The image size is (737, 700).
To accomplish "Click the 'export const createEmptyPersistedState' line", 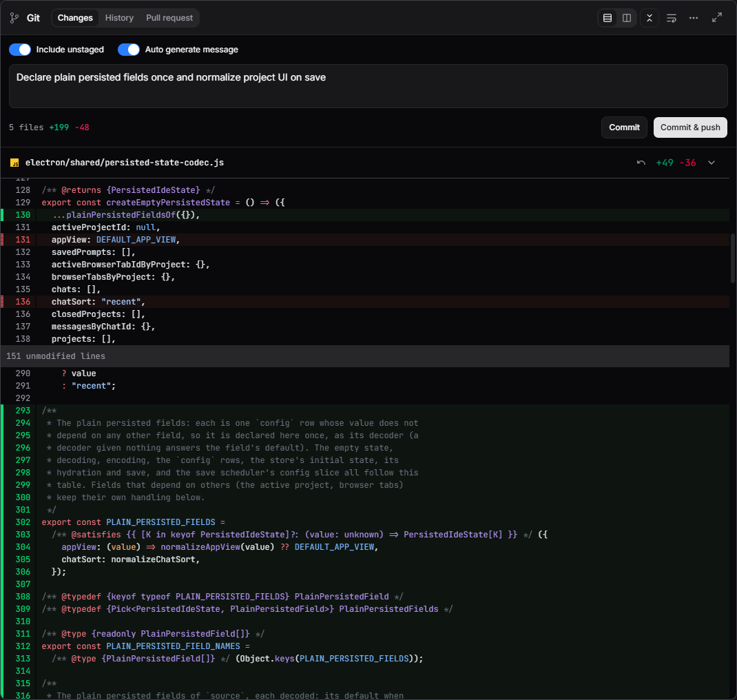I will click(x=163, y=203).
